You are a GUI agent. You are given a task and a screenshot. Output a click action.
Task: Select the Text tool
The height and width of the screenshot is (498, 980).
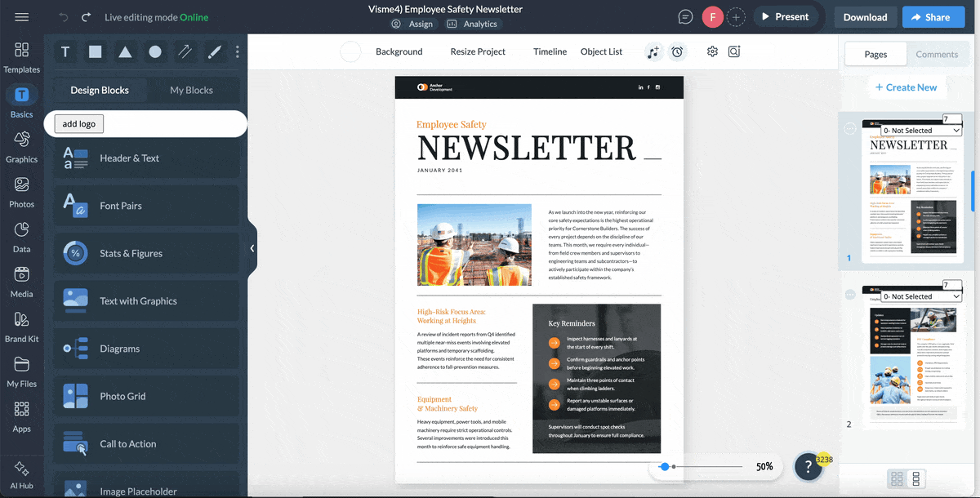(65, 51)
